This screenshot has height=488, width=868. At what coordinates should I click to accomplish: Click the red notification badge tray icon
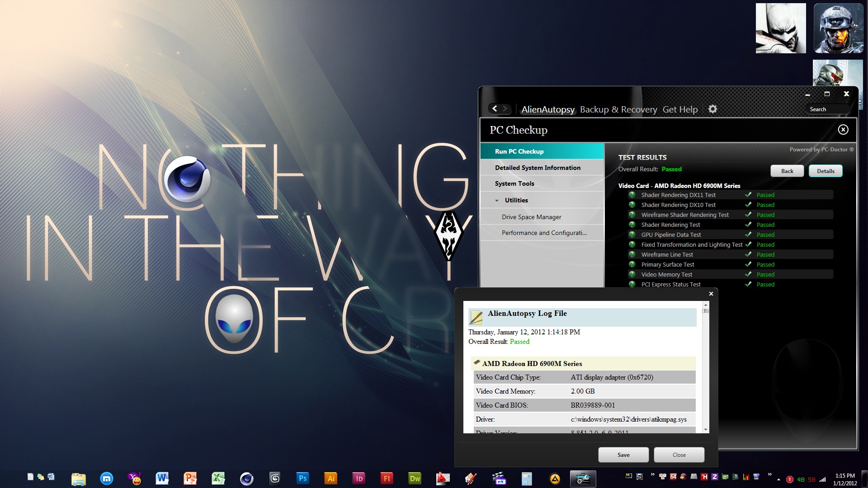[x=790, y=479]
